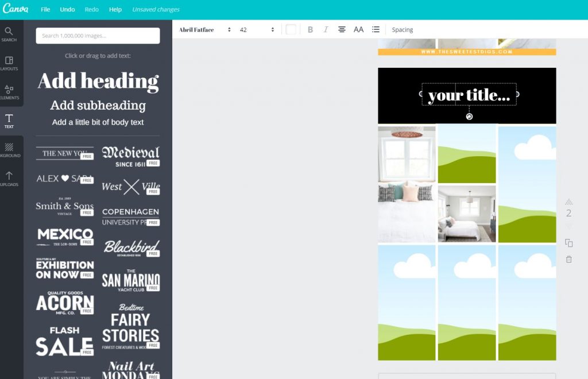This screenshot has width=588, height=379.
Task: Click the copy page icon
Action: pyautogui.click(x=568, y=243)
